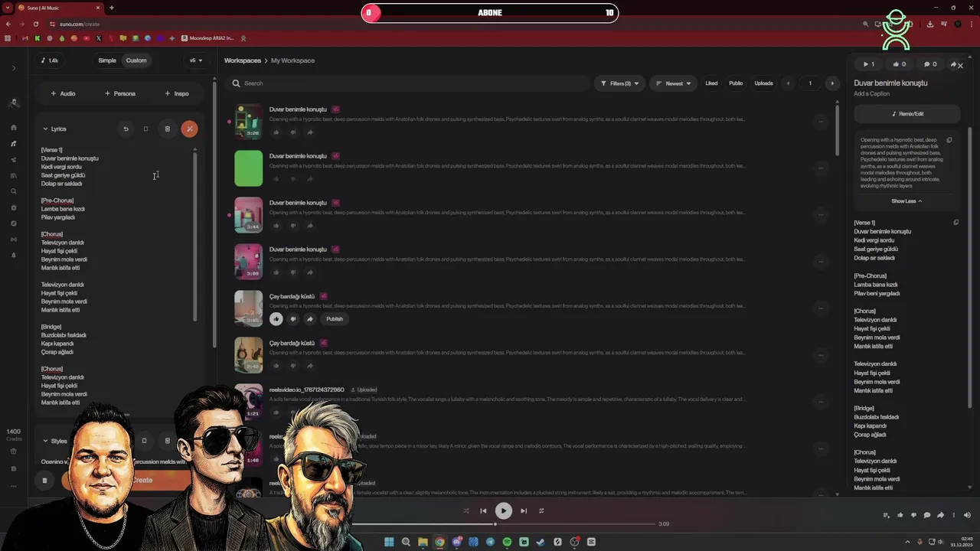Like the song via thumbs-up counter in details
980x551 pixels.
tap(899, 64)
